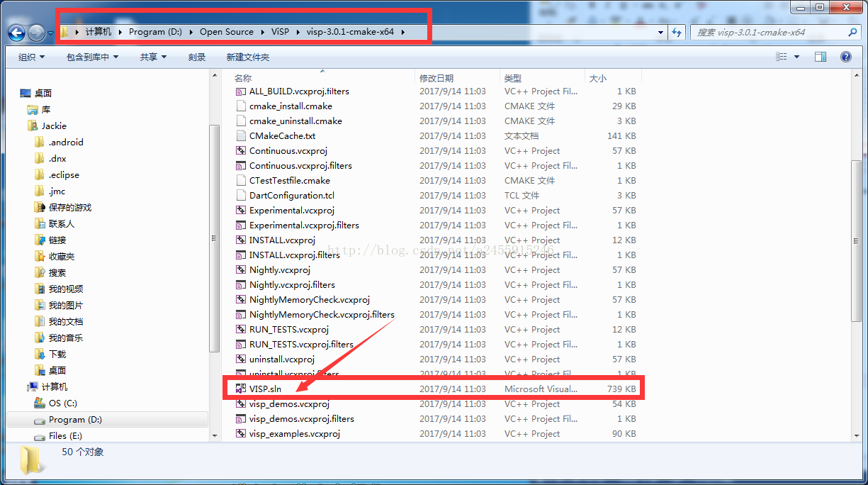Click the DartConfiguration.tcl file icon

coord(241,195)
